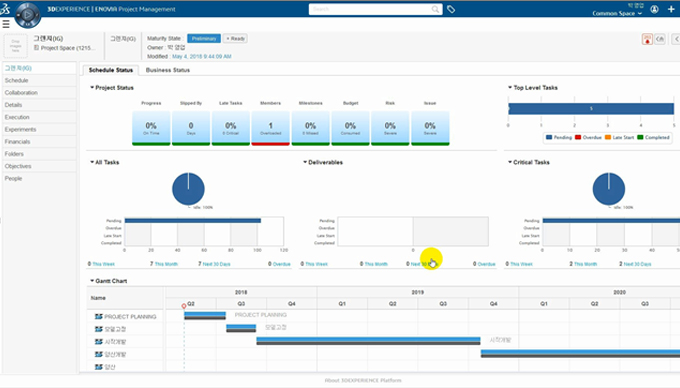Open This Month link under All Tasks
The height and width of the screenshot is (388, 680).
166,264
